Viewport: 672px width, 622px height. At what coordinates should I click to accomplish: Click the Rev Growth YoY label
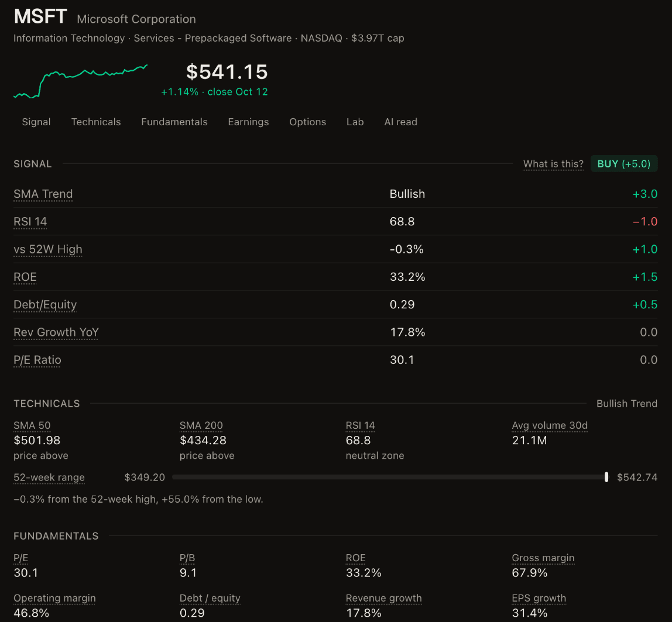pos(56,332)
